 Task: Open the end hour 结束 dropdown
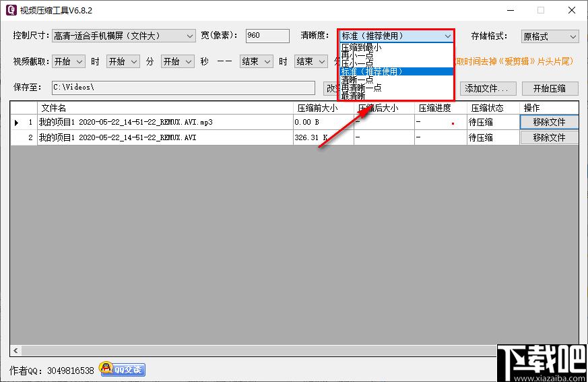pos(256,61)
